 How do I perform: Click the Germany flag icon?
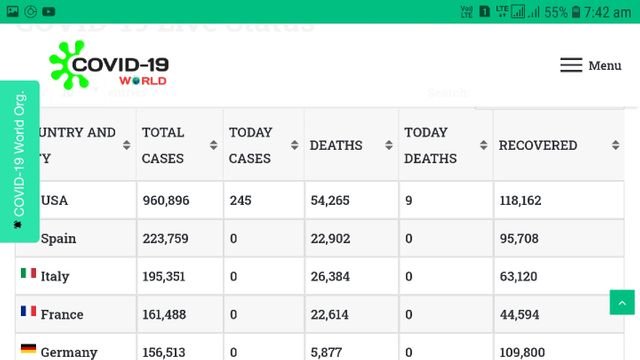[29, 349]
